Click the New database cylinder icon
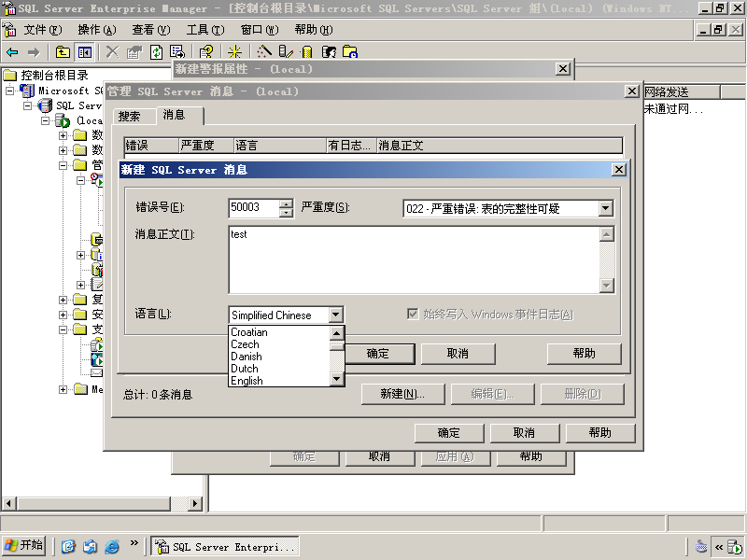This screenshot has width=747, height=560. (x=307, y=52)
